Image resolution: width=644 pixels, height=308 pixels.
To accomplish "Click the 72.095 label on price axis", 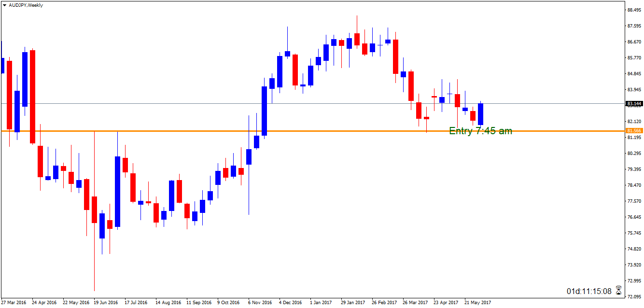I will 634,296.
